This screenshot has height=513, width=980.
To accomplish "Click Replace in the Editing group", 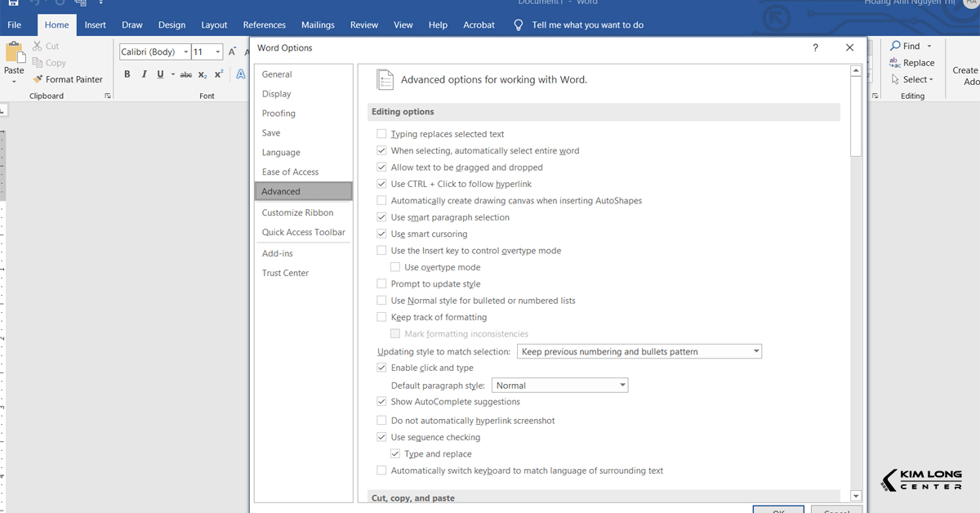I will 912,63.
